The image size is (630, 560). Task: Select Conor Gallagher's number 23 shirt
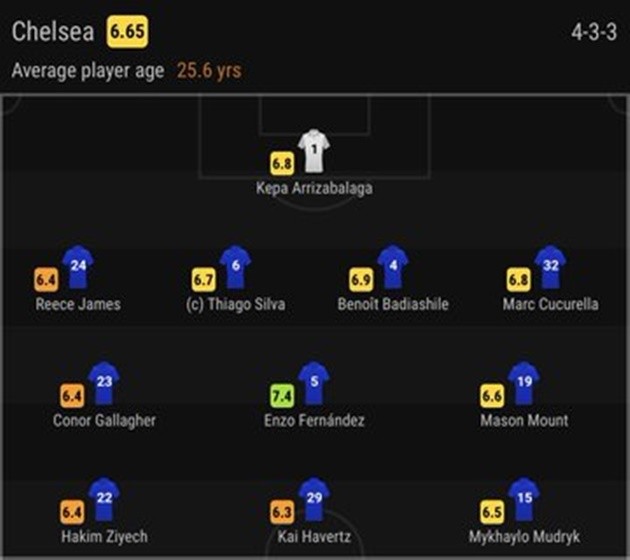coord(104,382)
